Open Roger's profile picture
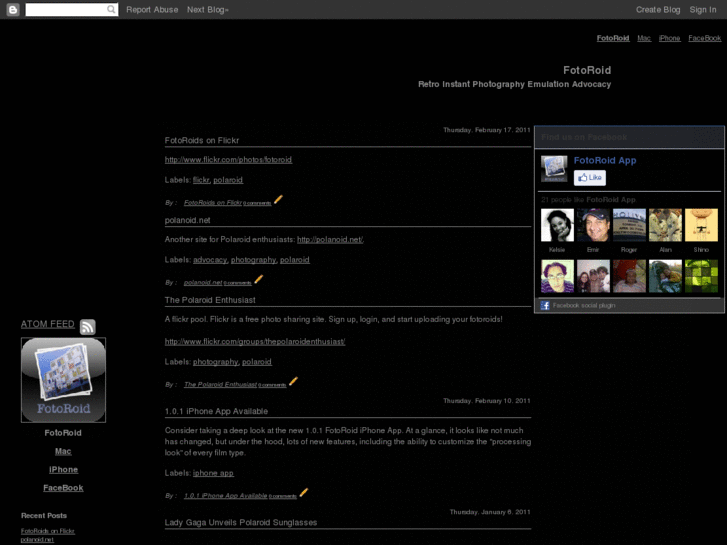Screen dimensions: 727x545 629,225
